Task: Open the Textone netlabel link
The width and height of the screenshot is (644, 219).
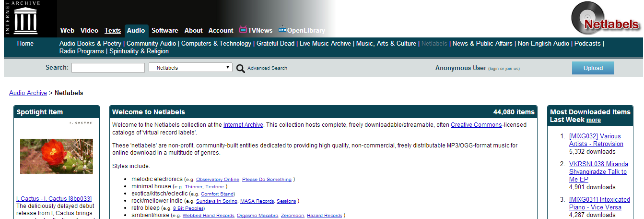Action: click(x=215, y=187)
